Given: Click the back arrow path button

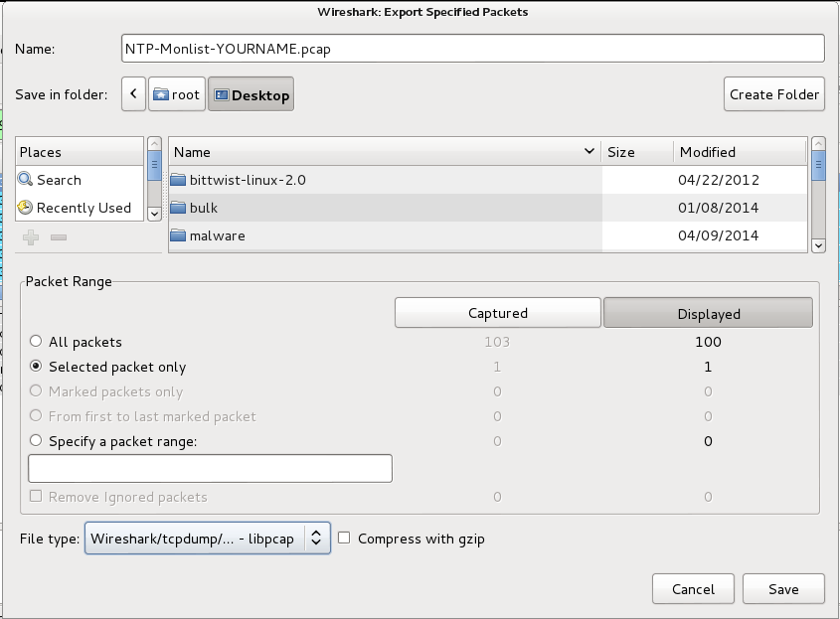Looking at the screenshot, I should pyautogui.click(x=134, y=95).
